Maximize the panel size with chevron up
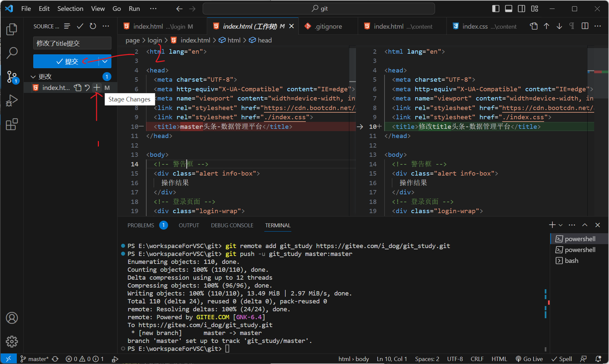 585,225
